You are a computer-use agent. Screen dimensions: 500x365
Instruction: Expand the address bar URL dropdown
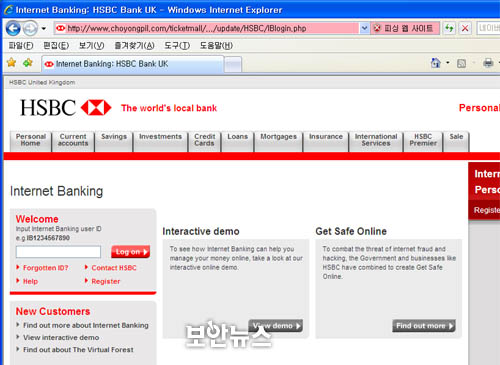pyautogui.click(x=364, y=28)
